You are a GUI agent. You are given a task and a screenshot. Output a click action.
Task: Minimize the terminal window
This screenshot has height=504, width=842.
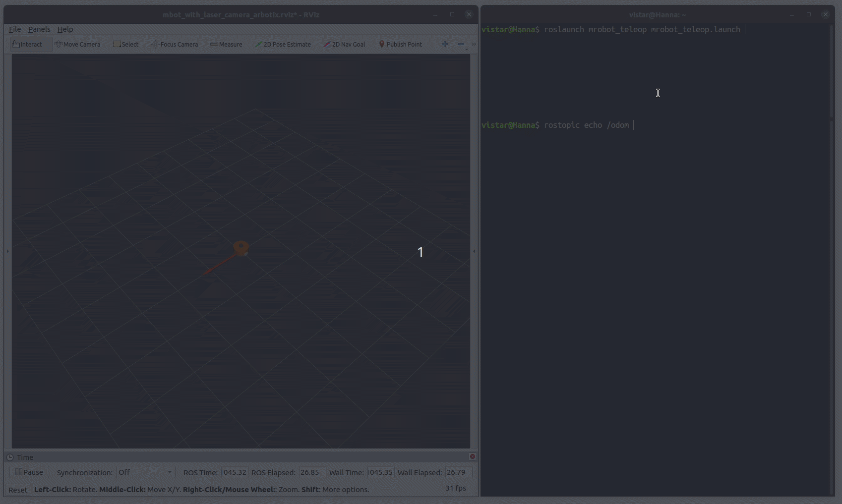click(x=792, y=15)
